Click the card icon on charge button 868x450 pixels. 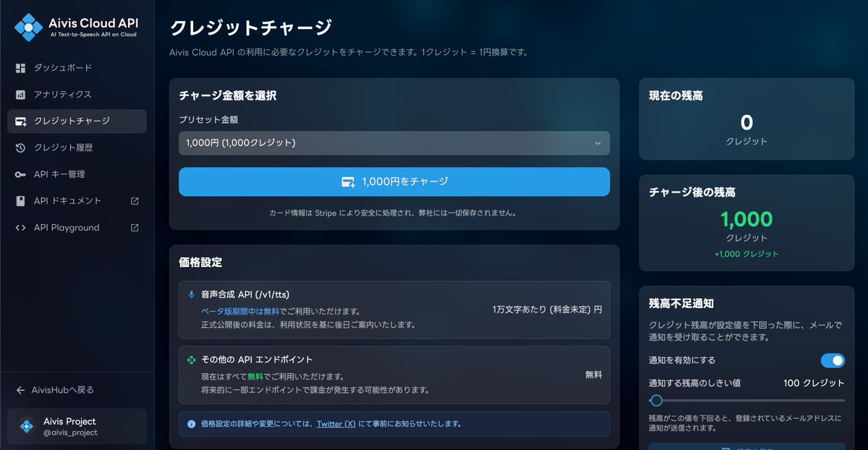[x=348, y=182]
